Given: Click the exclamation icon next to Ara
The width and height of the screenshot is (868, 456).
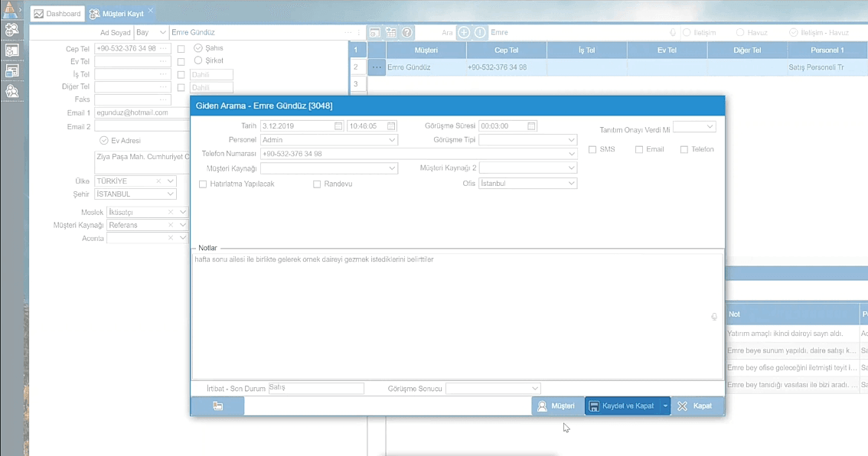Looking at the screenshot, I should click(x=480, y=33).
